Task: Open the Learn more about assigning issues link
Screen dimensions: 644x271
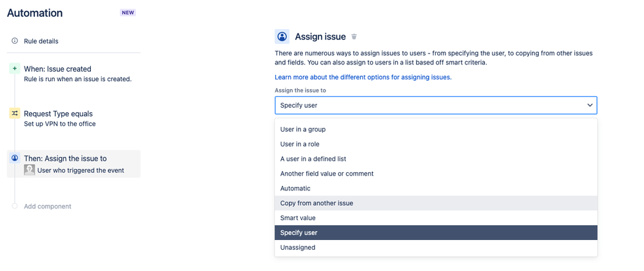Action: 363,77
